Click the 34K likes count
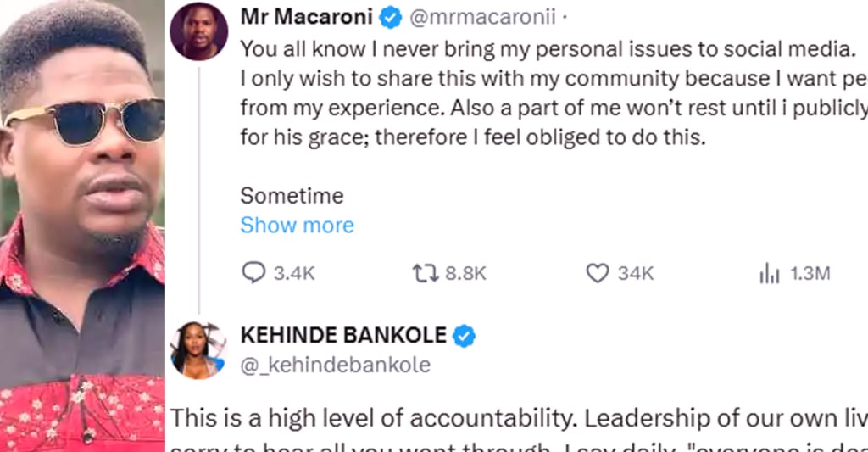 [x=635, y=273]
